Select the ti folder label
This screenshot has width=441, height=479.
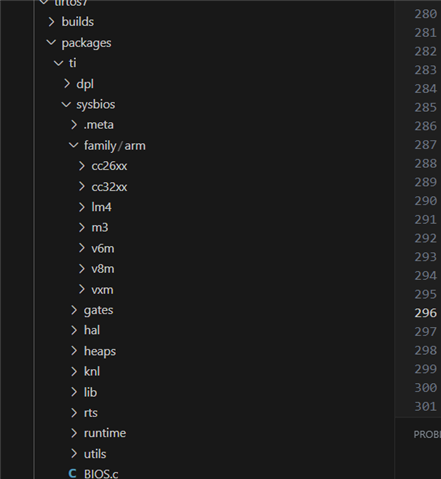point(73,63)
